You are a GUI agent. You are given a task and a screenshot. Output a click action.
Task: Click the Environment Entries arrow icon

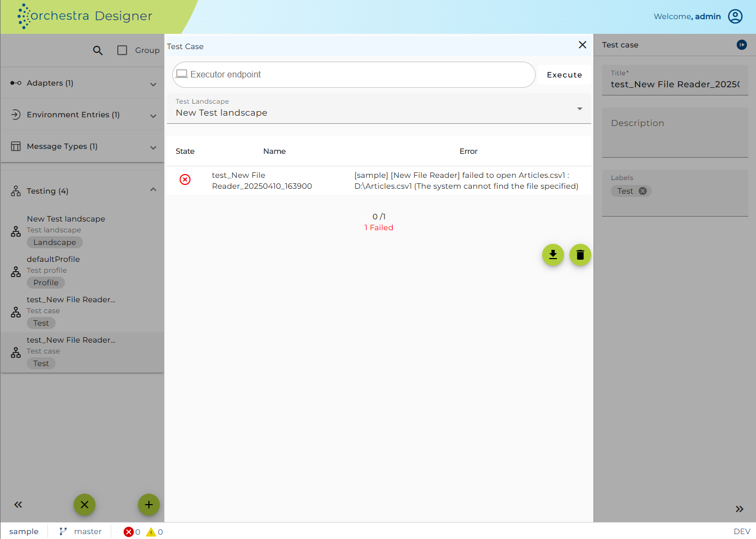click(x=16, y=115)
